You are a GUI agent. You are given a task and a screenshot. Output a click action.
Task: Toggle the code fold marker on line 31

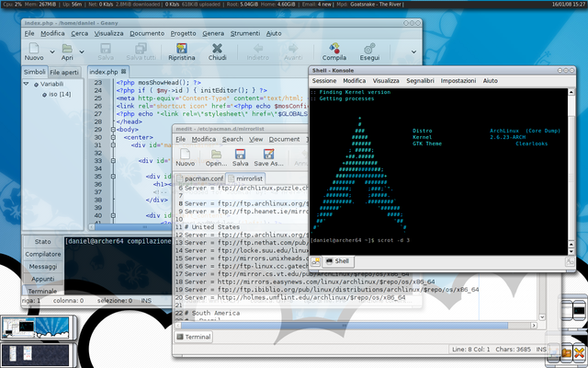tap(113, 145)
